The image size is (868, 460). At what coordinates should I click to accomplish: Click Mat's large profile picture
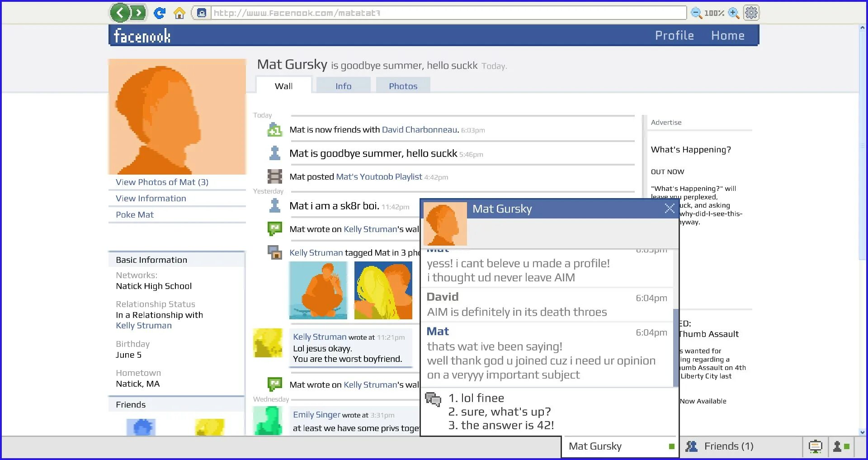click(177, 117)
